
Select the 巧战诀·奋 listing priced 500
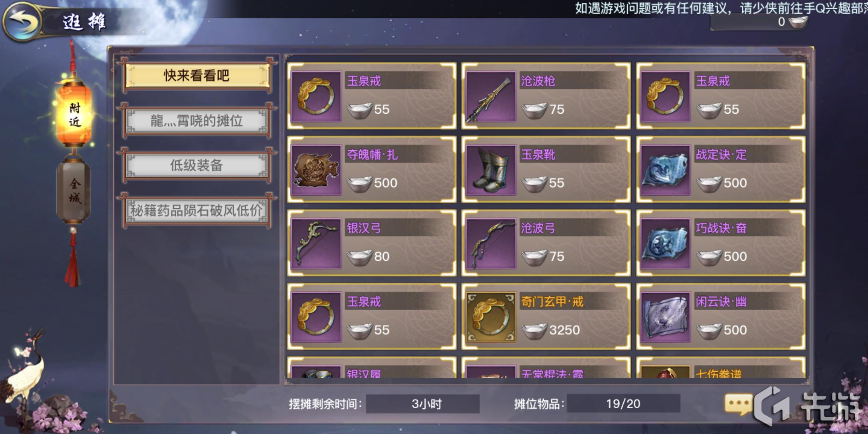point(721,243)
